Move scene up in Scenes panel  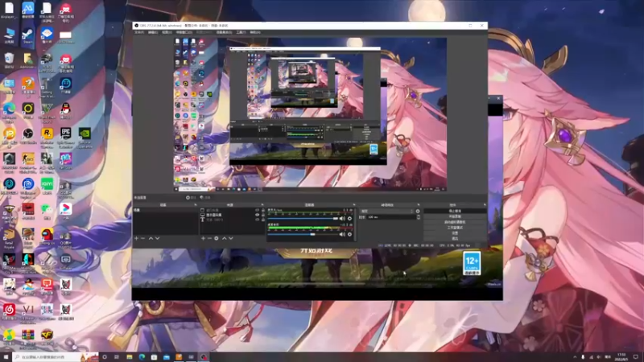pos(151,238)
